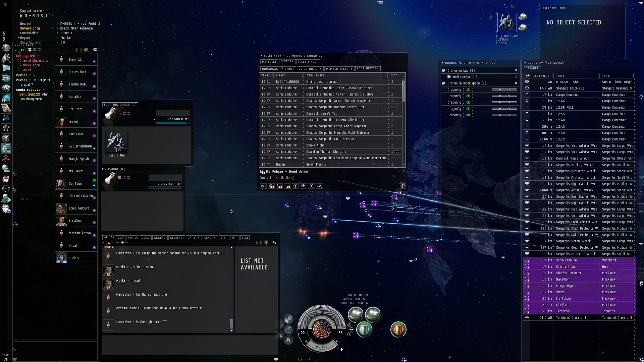The height and width of the screenshot is (362, 644).
Task: Activate the first mining laser module
Action: [356, 314]
